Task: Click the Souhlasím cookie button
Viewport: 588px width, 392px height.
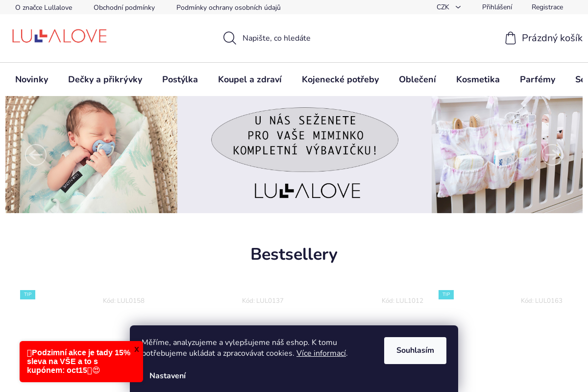Action: click(415, 350)
